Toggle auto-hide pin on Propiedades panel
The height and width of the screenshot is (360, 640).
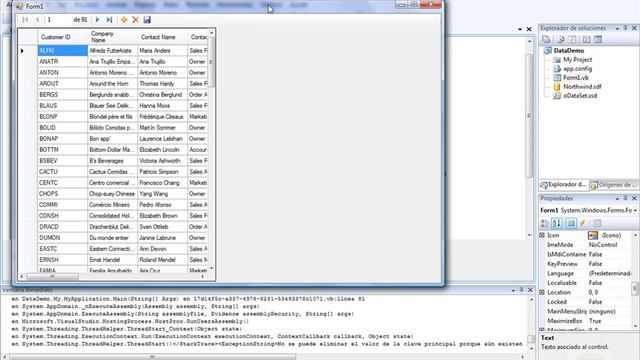625,198
